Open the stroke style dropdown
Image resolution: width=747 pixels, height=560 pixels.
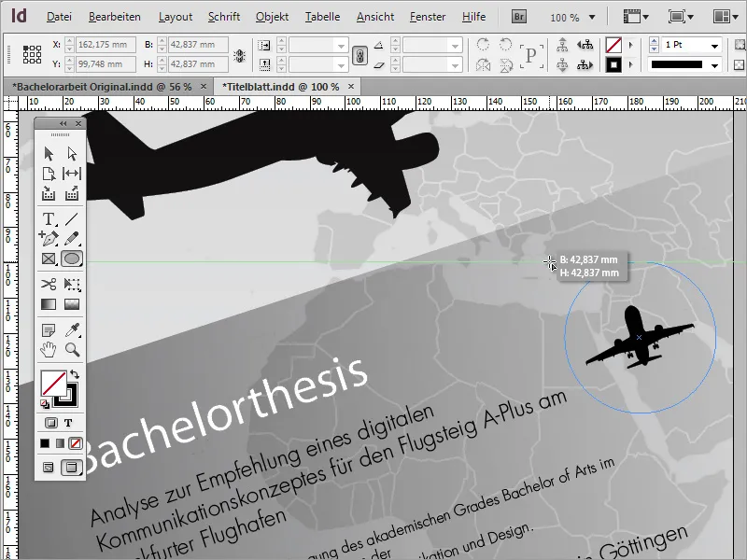(714, 65)
